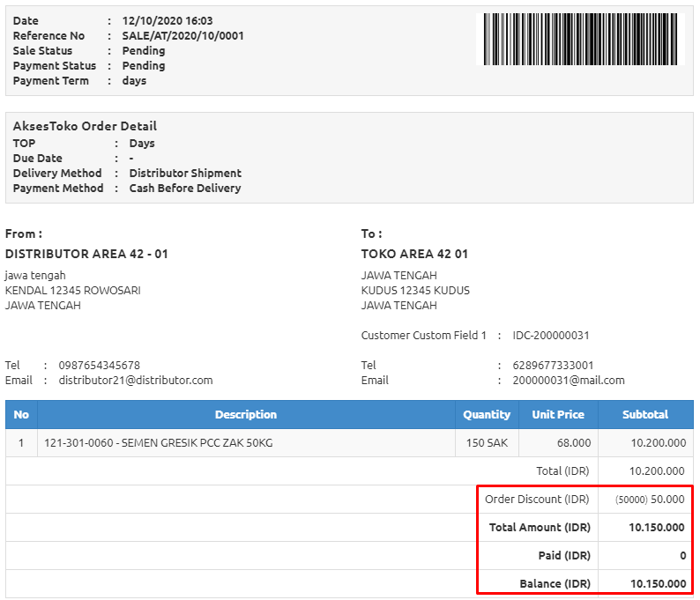Viewport: 700px width, 600px height.
Task: Click KUDUS 12345 KUDUS address line
Action: (415, 291)
